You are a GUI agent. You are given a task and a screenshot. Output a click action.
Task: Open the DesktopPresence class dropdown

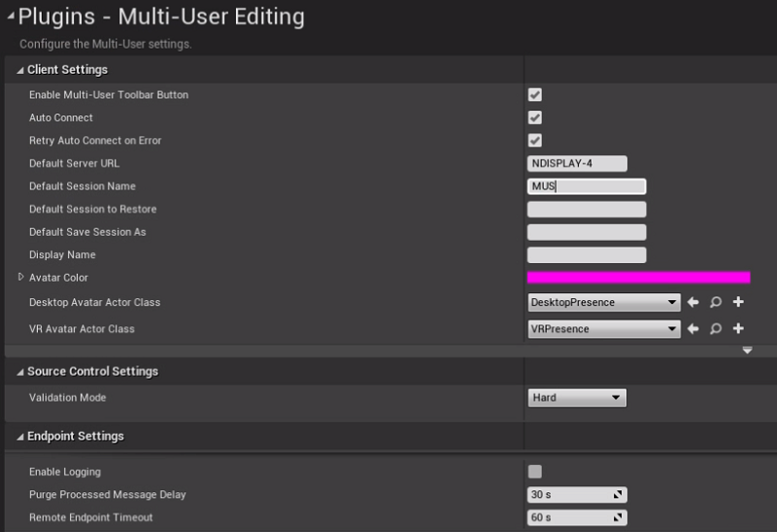point(603,302)
